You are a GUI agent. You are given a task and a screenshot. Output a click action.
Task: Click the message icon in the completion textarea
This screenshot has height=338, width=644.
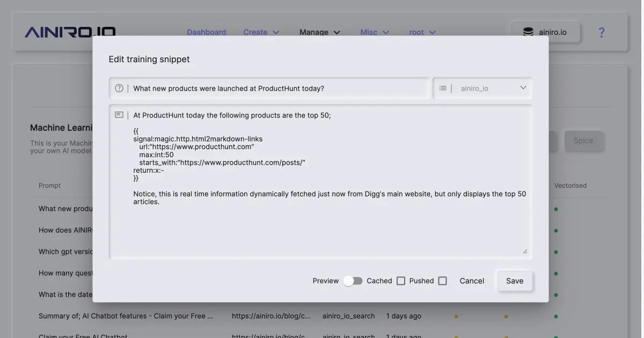point(119,115)
